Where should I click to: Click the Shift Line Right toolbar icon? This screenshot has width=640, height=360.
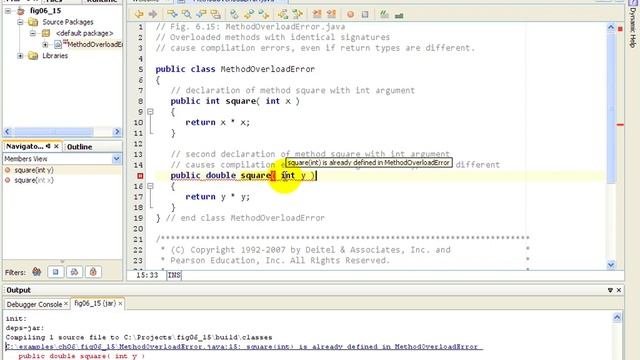(331, 14)
